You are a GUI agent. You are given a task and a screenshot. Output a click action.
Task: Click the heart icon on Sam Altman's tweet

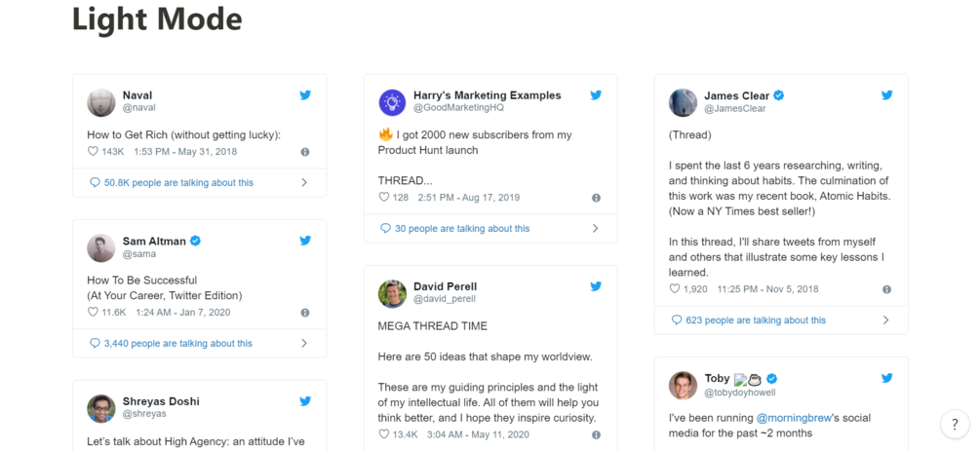(x=94, y=313)
